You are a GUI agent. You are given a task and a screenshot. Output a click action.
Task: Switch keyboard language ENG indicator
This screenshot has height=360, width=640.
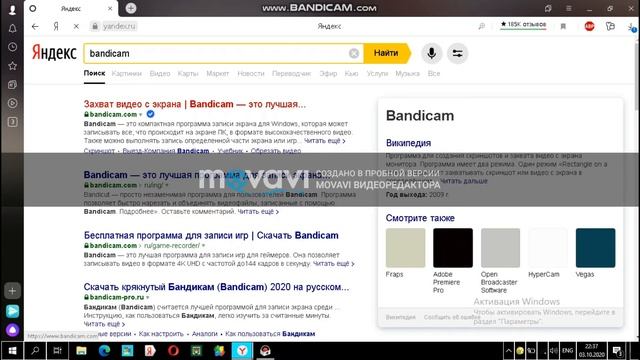tap(567, 351)
